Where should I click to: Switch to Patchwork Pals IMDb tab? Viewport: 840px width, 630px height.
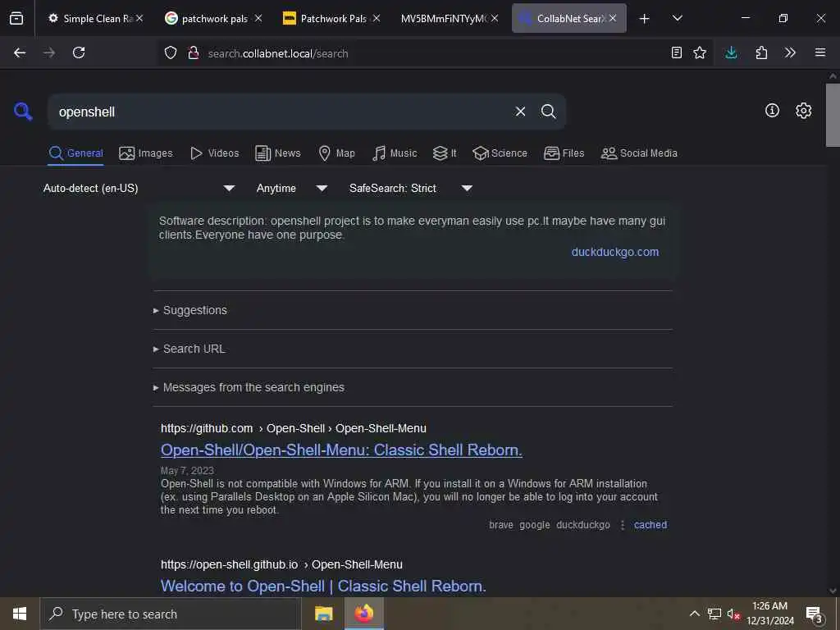point(326,18)
